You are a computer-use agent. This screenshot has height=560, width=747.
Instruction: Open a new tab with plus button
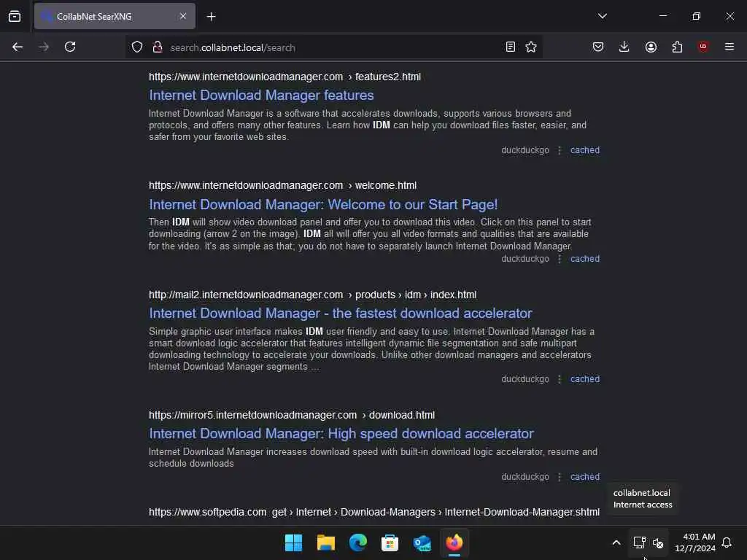pos(211,17)
